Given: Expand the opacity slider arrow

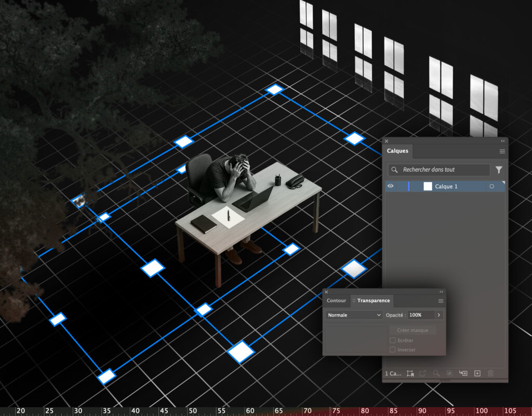Looking at the screenshot, I should point(438,315).
